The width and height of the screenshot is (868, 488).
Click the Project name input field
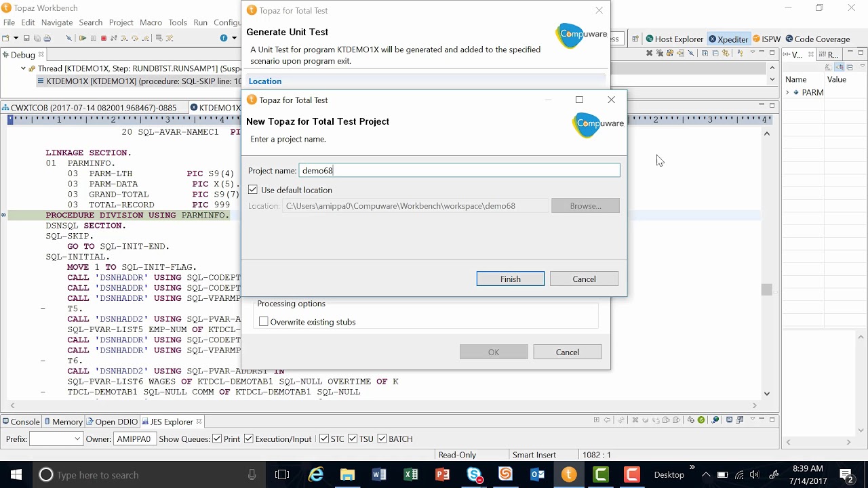point(459,171)
